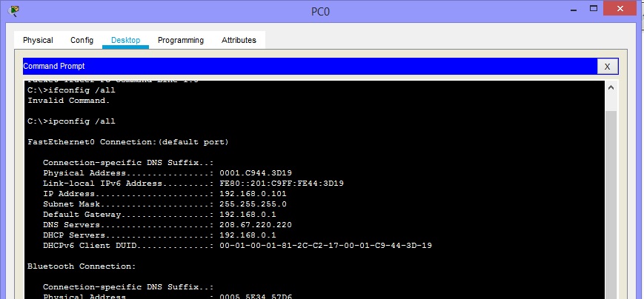The height and width of the screenshot is (299, 644).
Task: Click the PC0 window title text
Action: [x=322, y=12]
